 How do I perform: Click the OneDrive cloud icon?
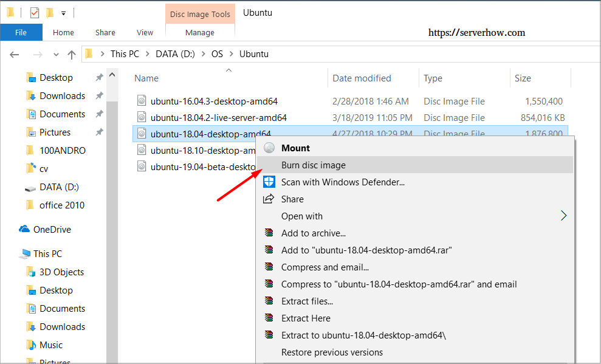coord(24,228)
